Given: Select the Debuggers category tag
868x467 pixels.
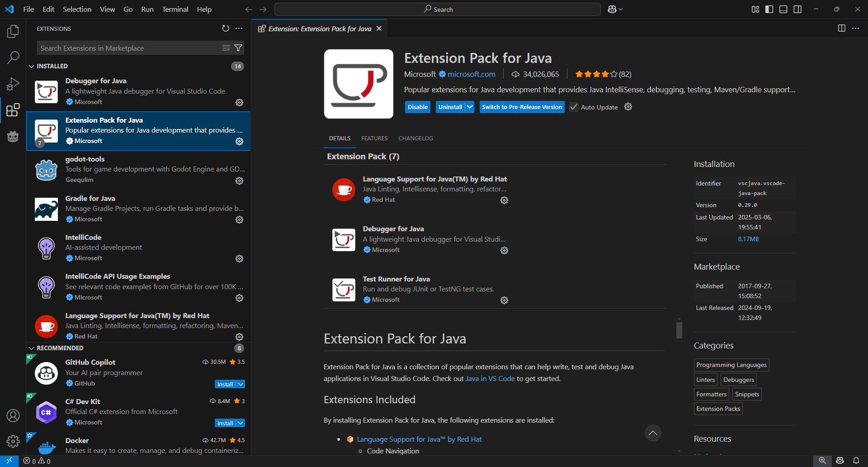Looking at the screenshot, I should pos(739,380).
